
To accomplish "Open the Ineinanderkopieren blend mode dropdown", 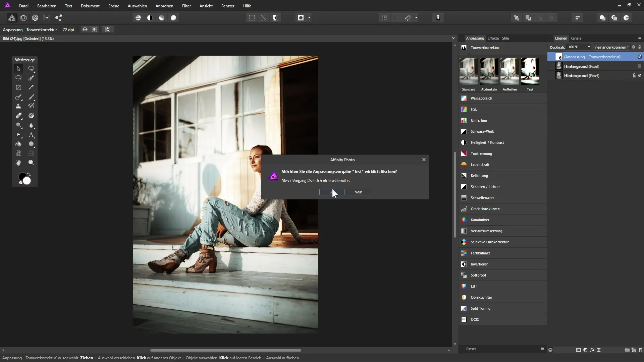I will [x=611, y=47].
